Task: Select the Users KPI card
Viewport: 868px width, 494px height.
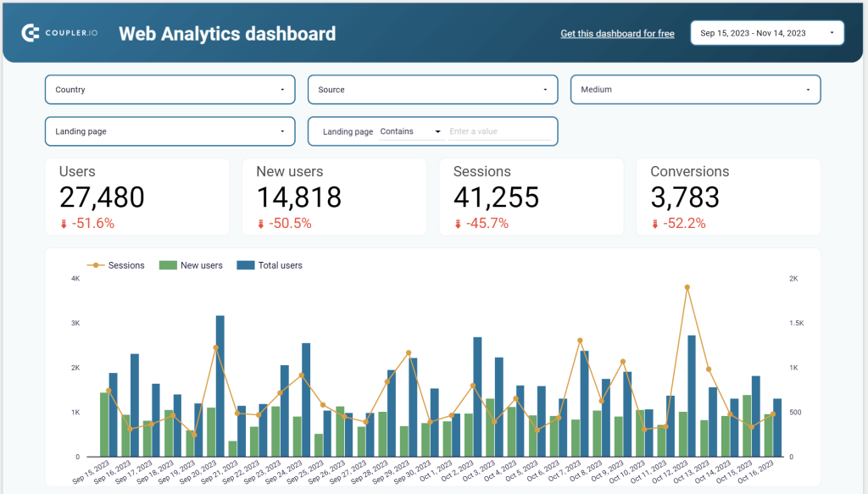Action: click(137, 195)
